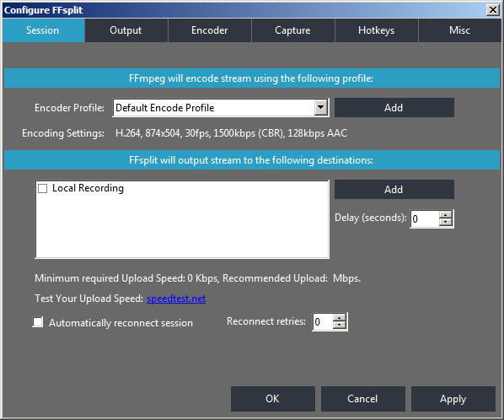
Task: Open the speedtest.net link
Action: (x=176, y=299)
